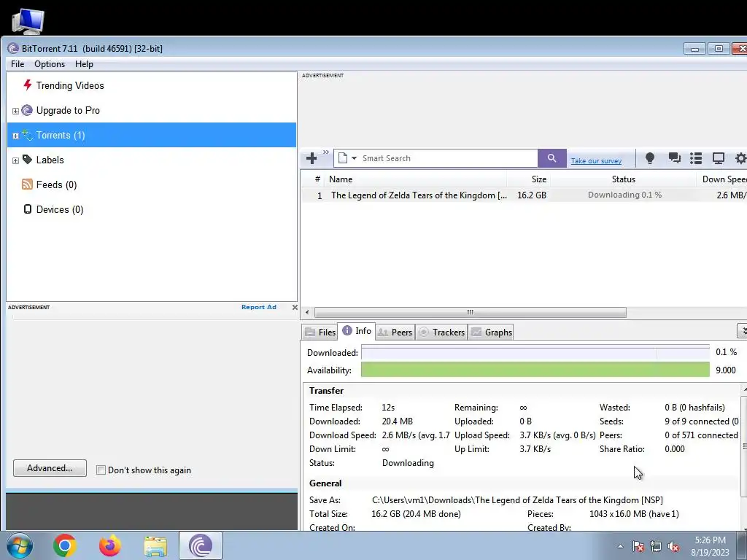Click the lightbulb icon in toolbar
Viewport: 747px width, 560px height.
point(649,158)
